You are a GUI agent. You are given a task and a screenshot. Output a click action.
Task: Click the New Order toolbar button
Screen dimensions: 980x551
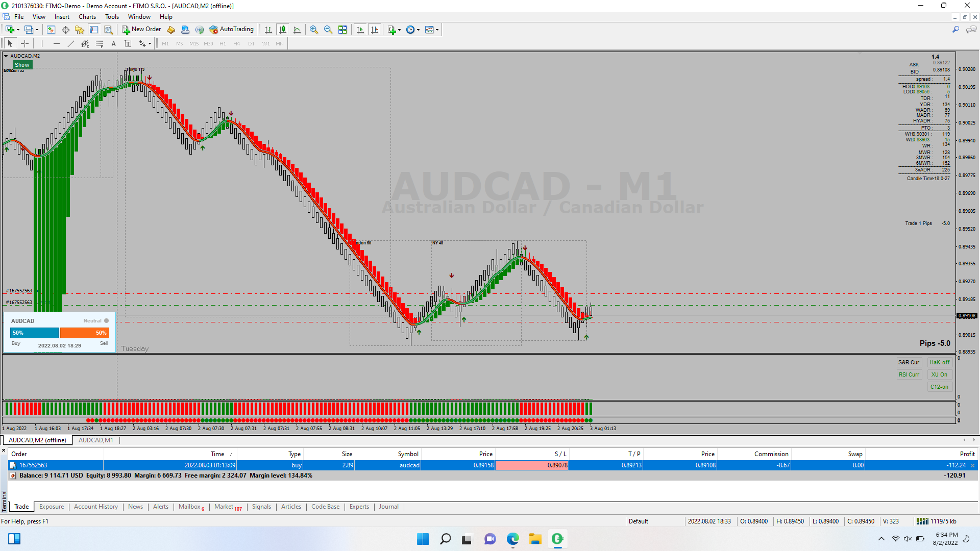point(141,30)
